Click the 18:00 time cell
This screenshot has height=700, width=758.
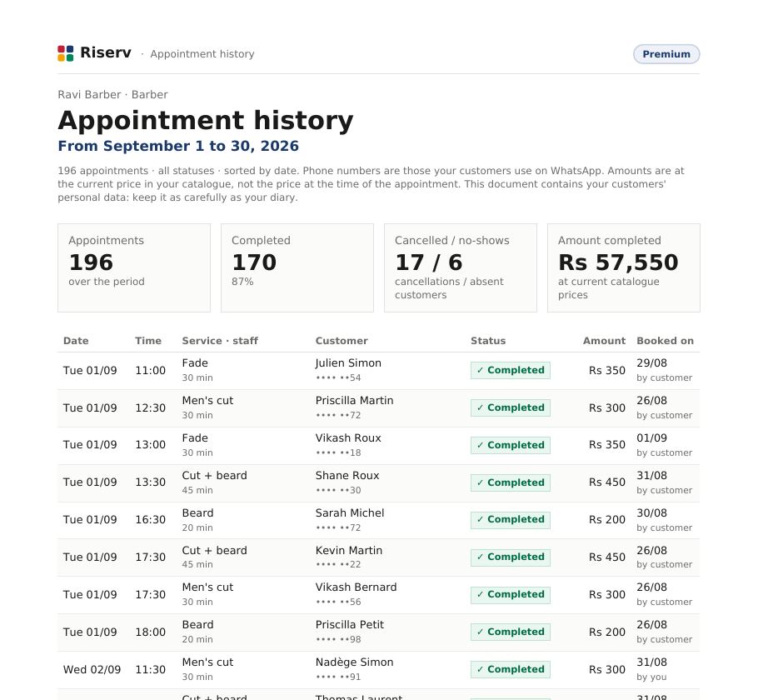[x=150, y=632]
